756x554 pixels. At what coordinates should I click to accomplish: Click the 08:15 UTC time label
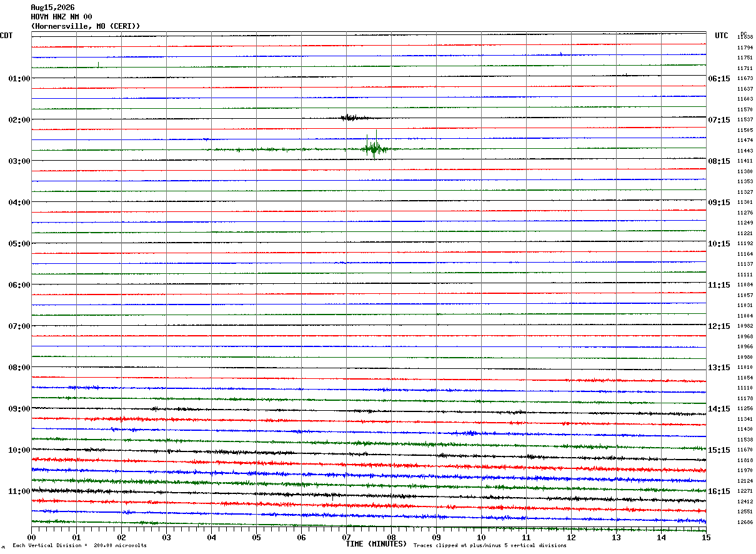click(719, 161)
